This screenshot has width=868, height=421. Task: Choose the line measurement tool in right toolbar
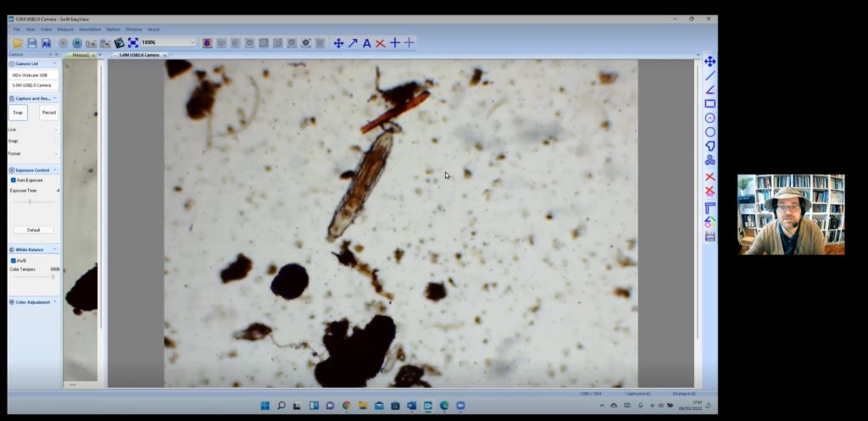point(709,75)
